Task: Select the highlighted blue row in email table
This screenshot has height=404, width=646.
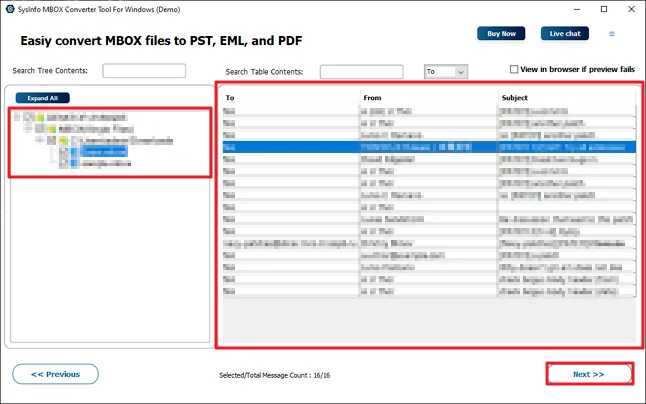Action: pyautogui.click(x=429, y=147)
